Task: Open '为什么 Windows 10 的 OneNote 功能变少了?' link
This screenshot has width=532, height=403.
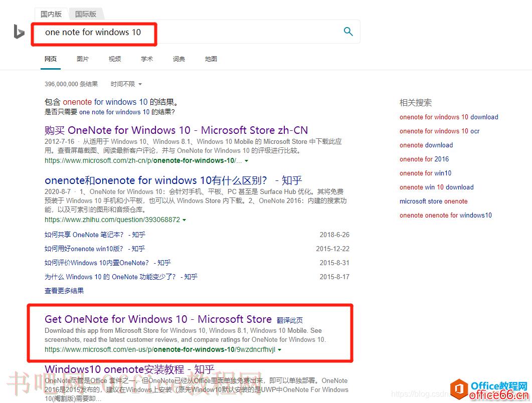Action: click(x=121, y=277)
